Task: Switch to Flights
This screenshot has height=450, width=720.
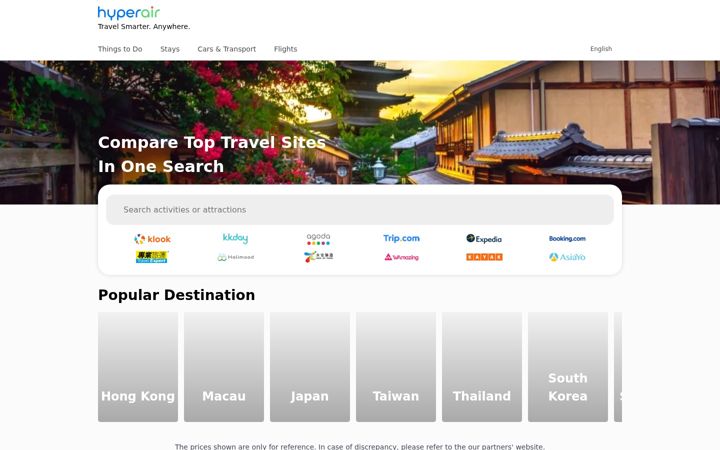Action: (286, 49)
